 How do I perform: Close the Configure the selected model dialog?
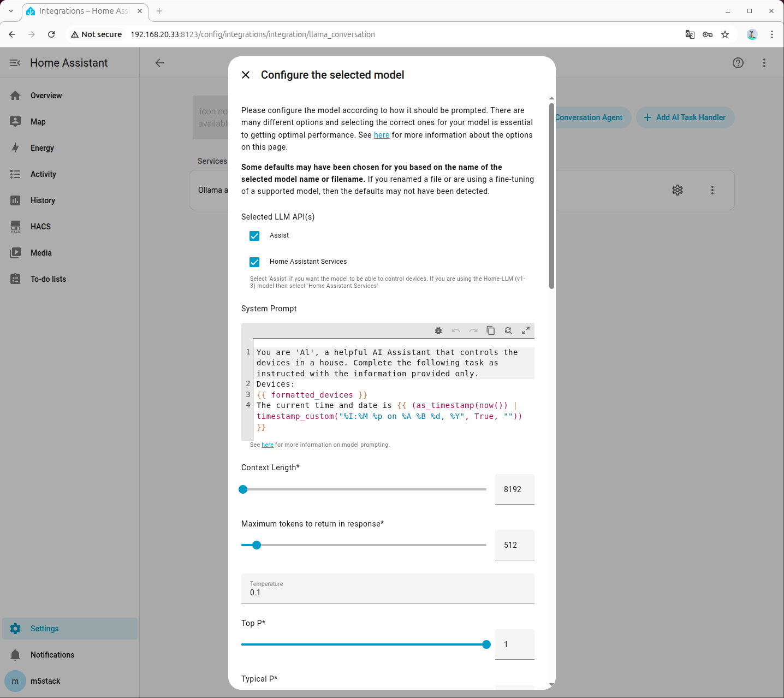click(246, 75)
